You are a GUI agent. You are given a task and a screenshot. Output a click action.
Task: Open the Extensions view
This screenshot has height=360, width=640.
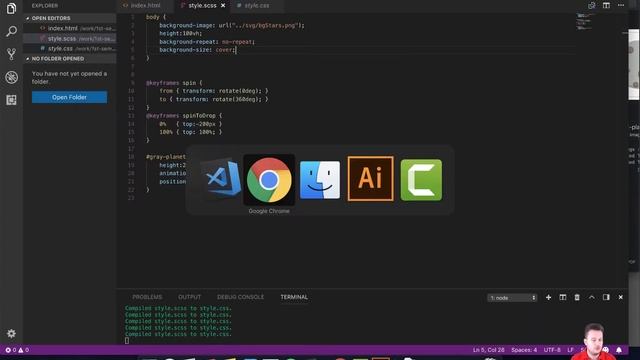pos(11,100)
